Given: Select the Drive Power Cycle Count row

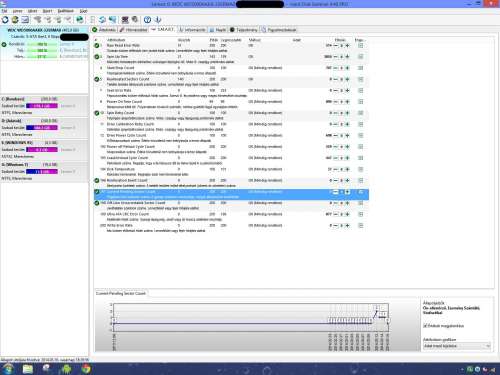Looking at the screenshot, I should (231, 138).
